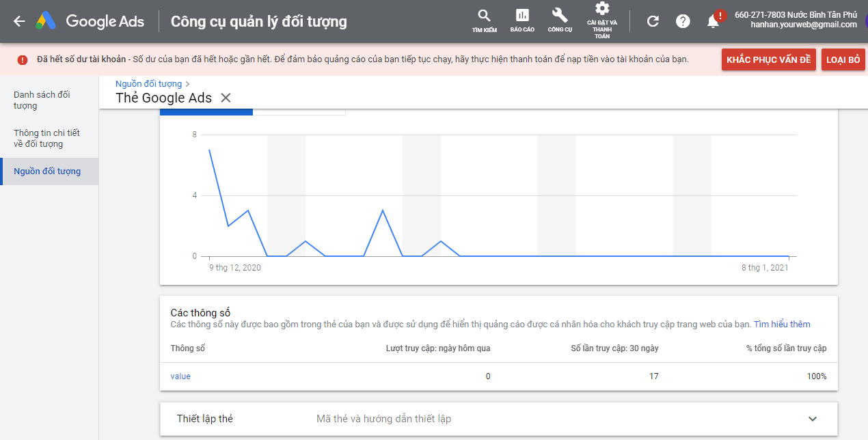This screenshot has width=868, height=440.
Task: Go to Danh sách đối tượng
Action: click(42, 100)
